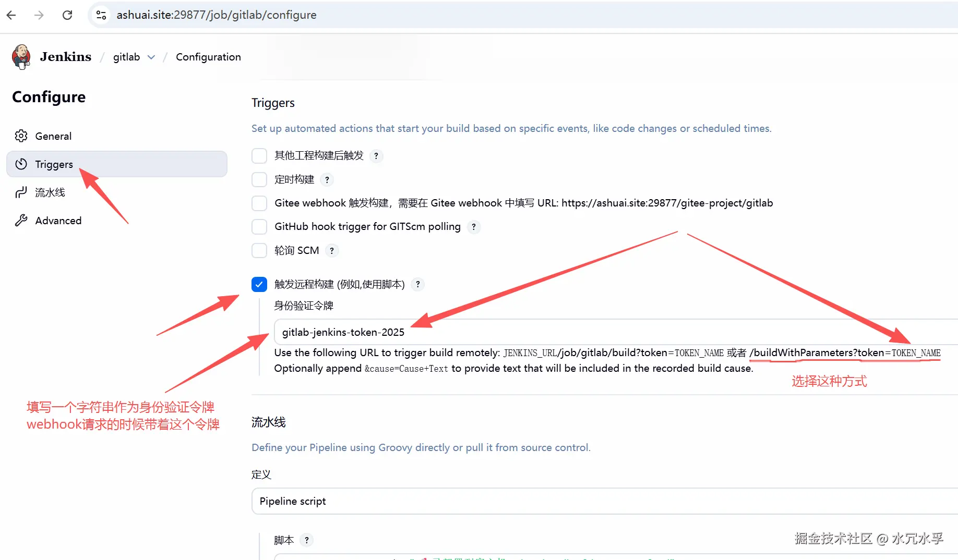Select General in the Configure sidebar
958x560 pixels.
click(117, 136)
